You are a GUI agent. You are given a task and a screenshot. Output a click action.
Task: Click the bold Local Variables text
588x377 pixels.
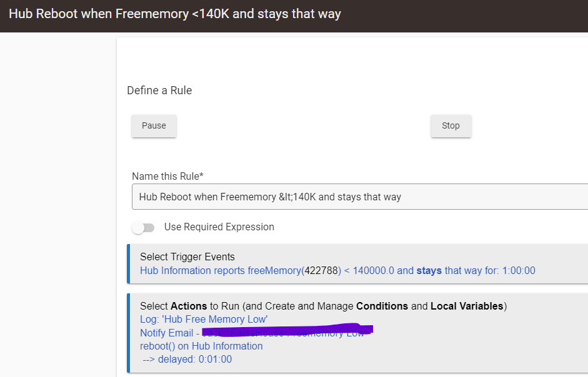click(467, 306)
